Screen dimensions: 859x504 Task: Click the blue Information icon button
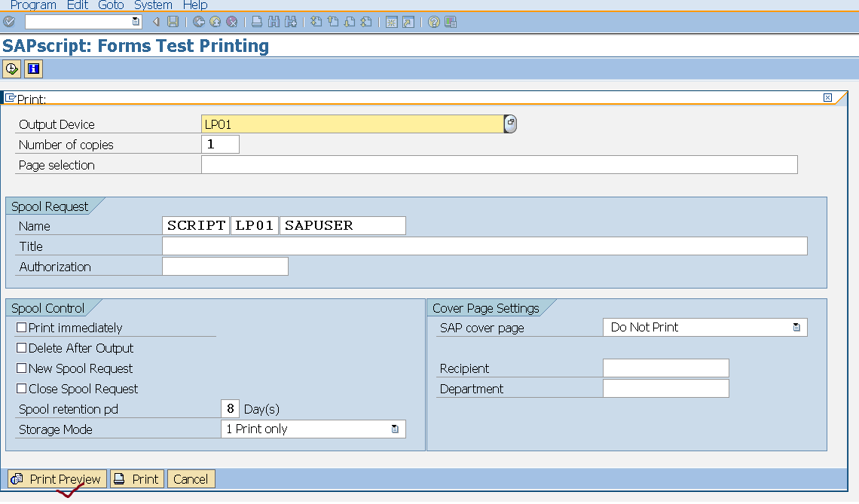click(33, 69)
